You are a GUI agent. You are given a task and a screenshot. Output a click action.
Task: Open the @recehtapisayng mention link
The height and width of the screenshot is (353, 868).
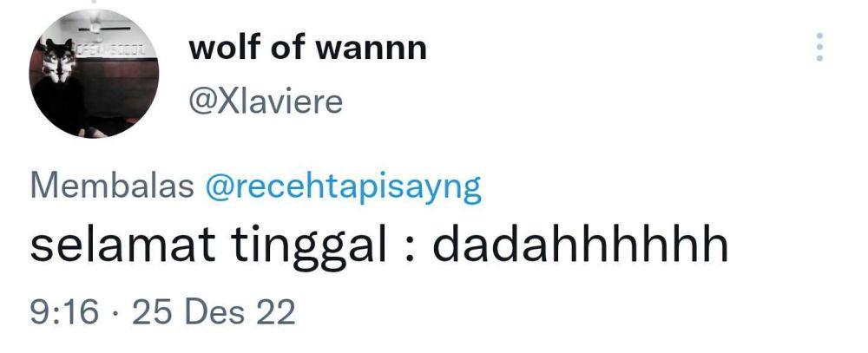pos(343,188)
